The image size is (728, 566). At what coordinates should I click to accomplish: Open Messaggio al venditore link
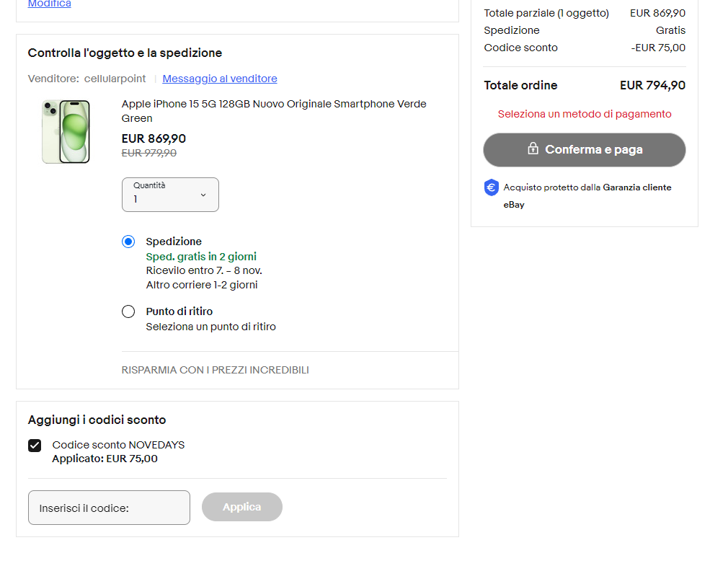pyautogui.click(x=220, y=79)
